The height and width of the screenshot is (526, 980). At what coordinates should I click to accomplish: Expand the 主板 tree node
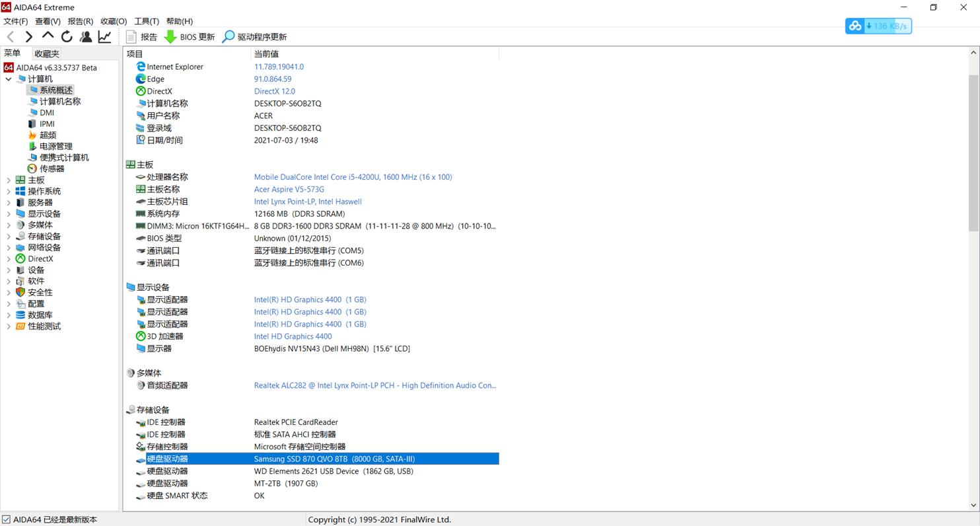coord(9,180)
